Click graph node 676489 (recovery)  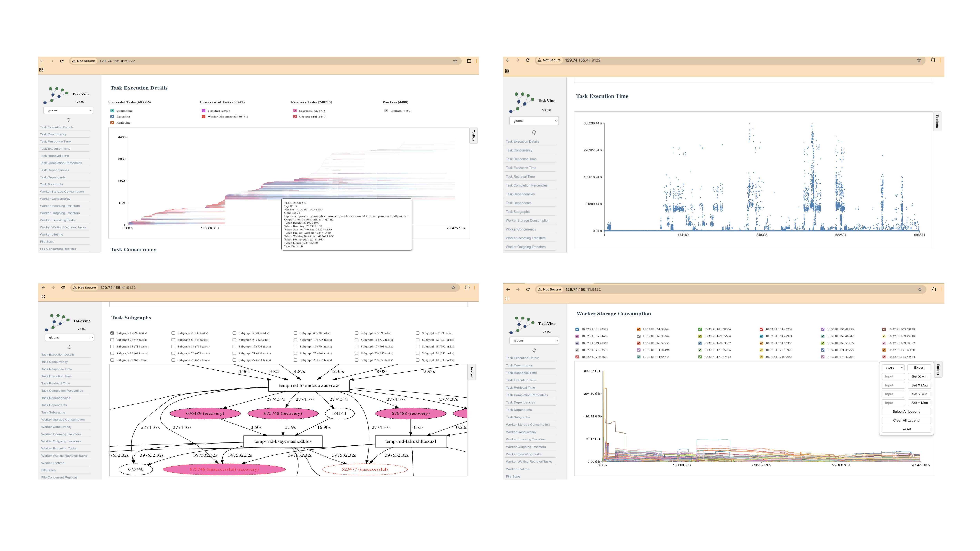(205, 413)
